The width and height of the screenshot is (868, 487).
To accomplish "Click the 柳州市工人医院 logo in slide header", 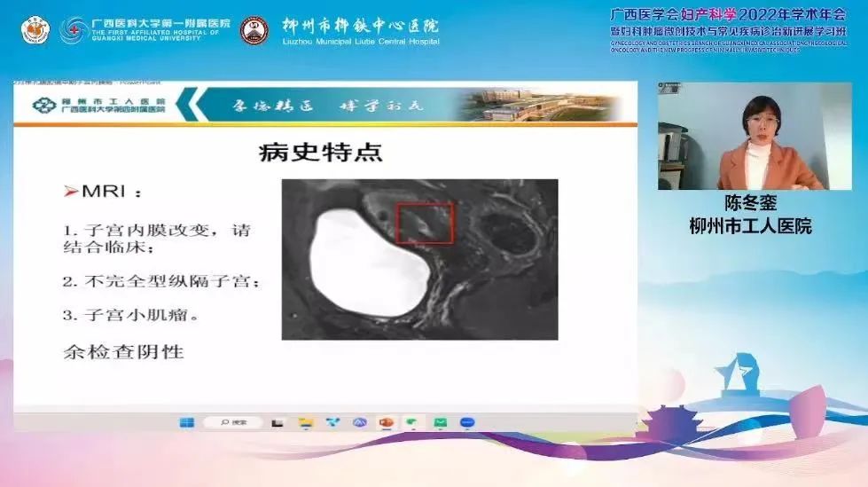I will [99, 105].
